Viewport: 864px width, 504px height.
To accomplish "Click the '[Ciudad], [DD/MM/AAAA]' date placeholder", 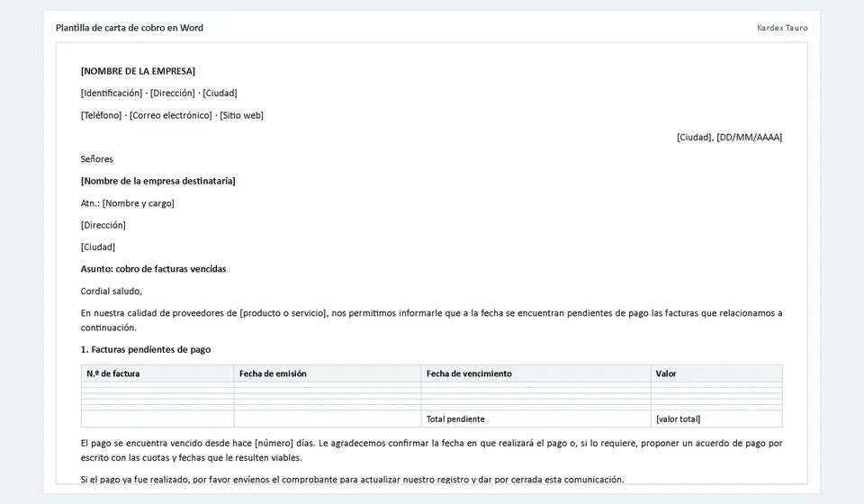I will pos(729,137).
